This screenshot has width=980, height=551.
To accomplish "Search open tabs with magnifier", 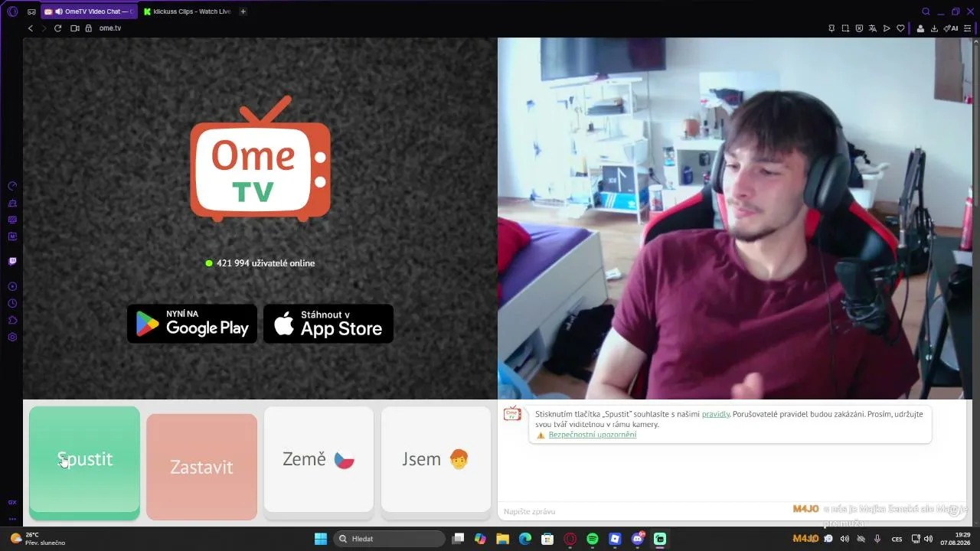I will 926,11.
